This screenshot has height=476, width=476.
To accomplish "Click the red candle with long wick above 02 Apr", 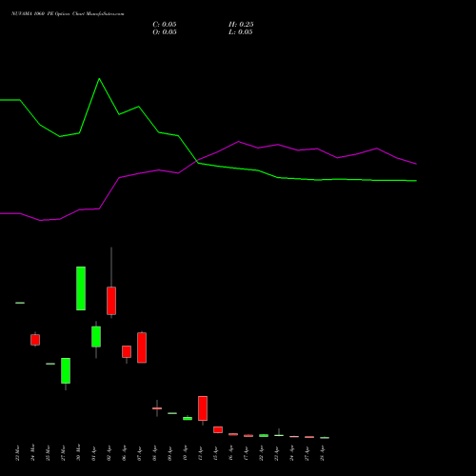I will (x=111, y=301).
